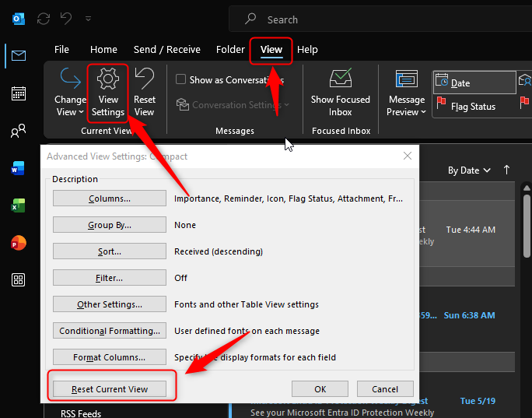Click the Filter... button
The image size is (532, 418).
click(x=110, y=278)
